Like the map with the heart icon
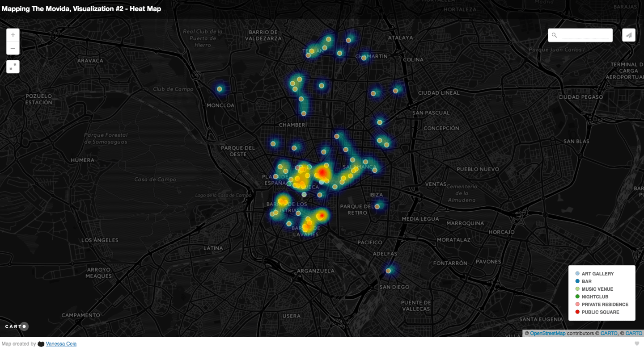 coord(637,343)
